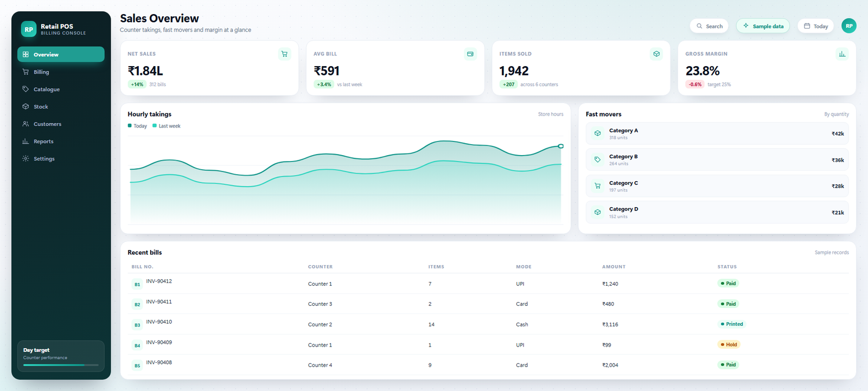Click the Day target progress bar
The height and width of the screenshot is (391, 868).
[61, 365]
